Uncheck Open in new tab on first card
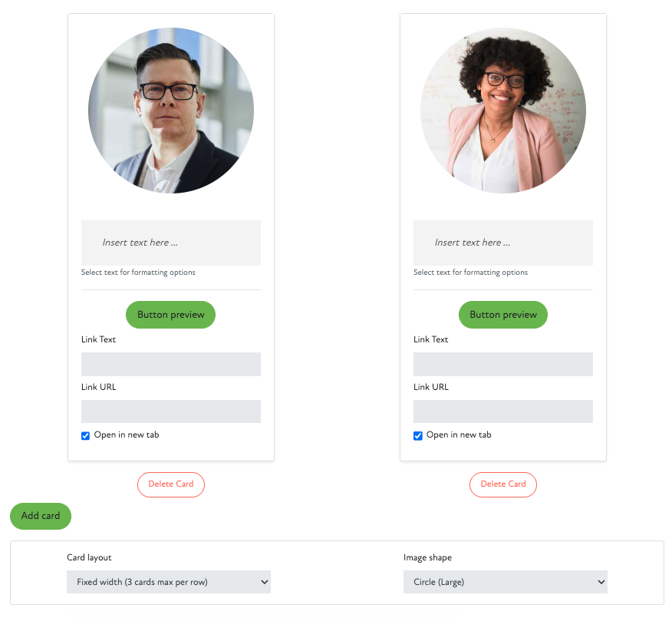Viewport: 672px width, 618px height. (85, 436)
